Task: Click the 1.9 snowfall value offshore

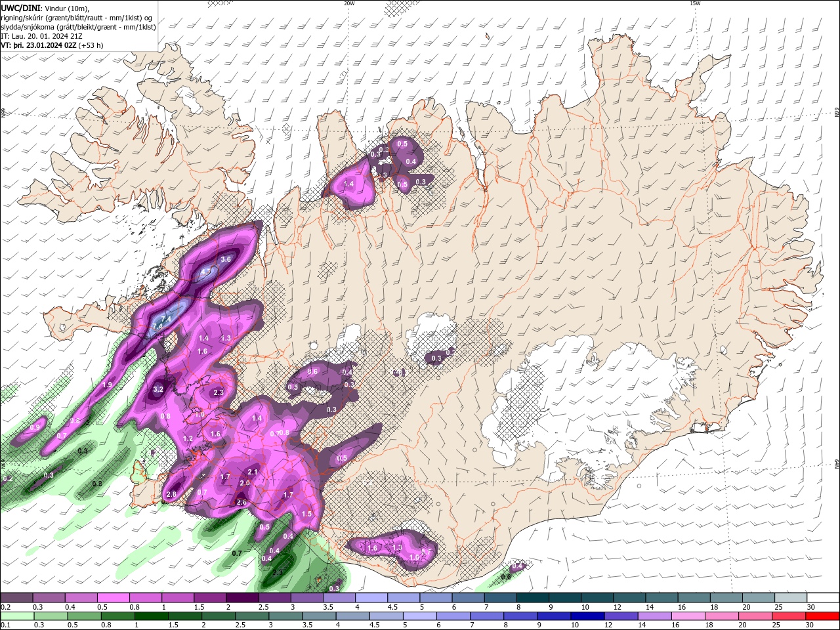Action: click(107, 385)
